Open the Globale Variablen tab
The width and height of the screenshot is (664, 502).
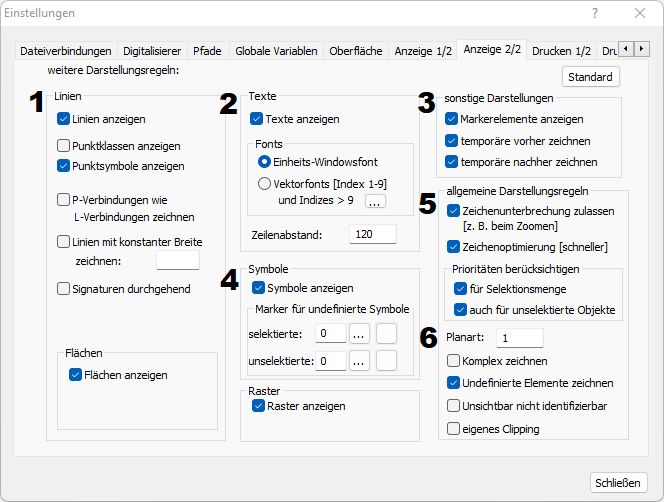(276, 50)
